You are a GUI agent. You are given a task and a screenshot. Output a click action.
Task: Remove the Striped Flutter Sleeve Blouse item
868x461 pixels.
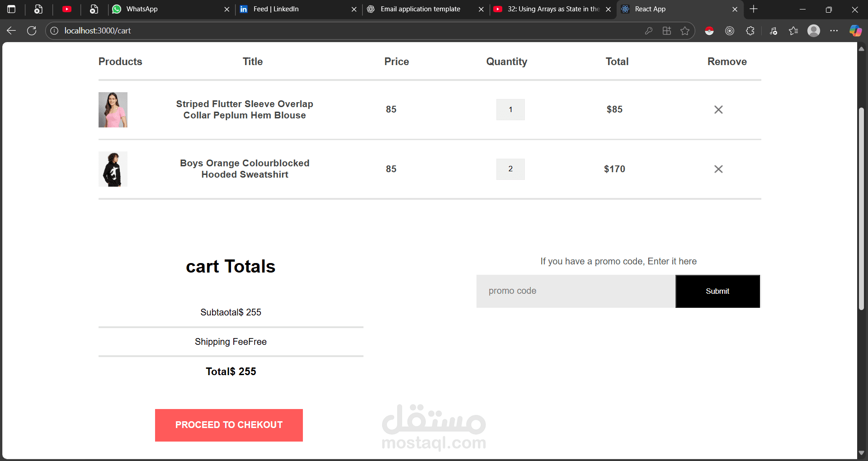(x=718, y=110)
